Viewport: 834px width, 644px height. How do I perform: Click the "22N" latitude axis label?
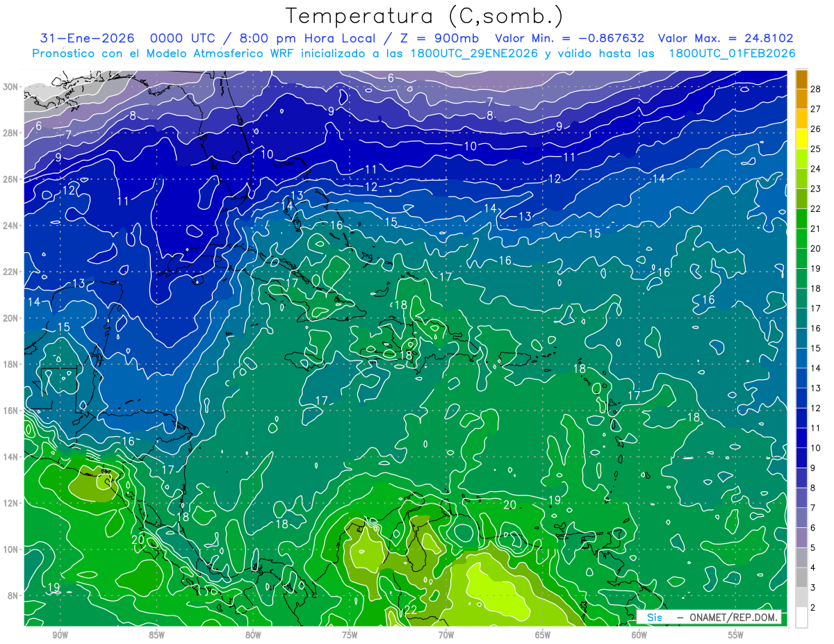10,272
